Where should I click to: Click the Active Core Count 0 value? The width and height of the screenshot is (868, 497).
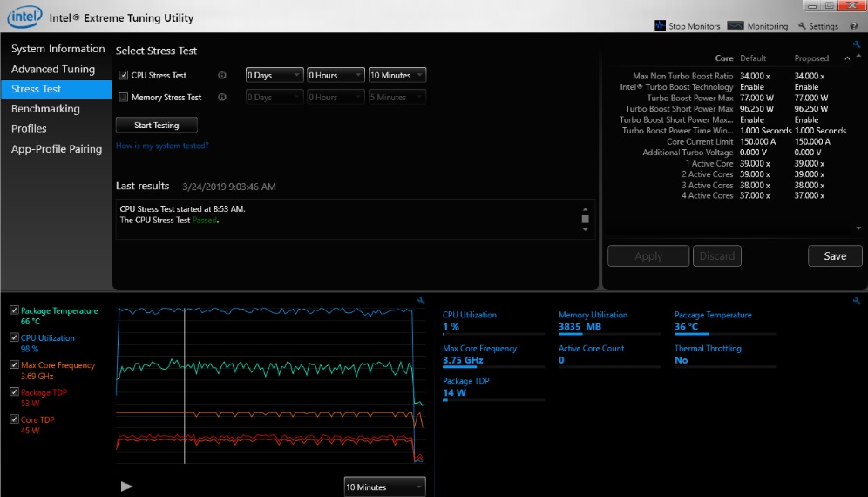[561, 360]
